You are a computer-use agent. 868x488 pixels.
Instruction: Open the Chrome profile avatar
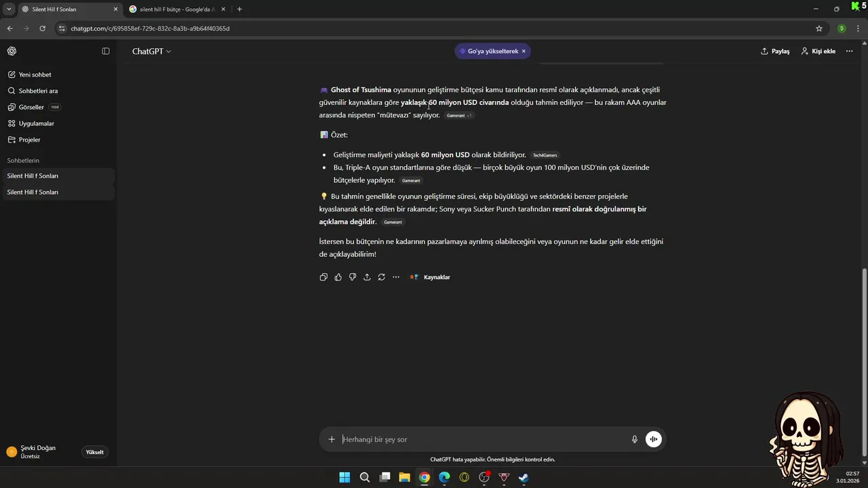[x=842, y=28]
